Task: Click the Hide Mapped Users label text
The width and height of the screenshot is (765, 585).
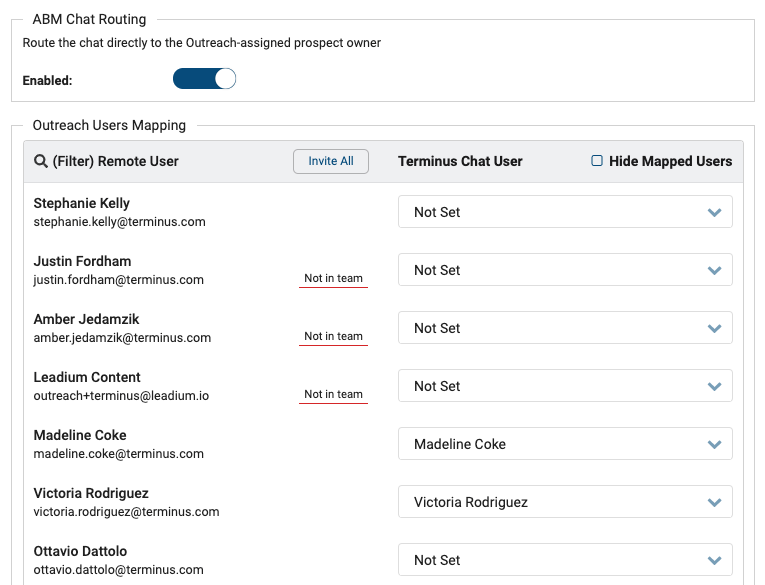Action: [670, 161]
